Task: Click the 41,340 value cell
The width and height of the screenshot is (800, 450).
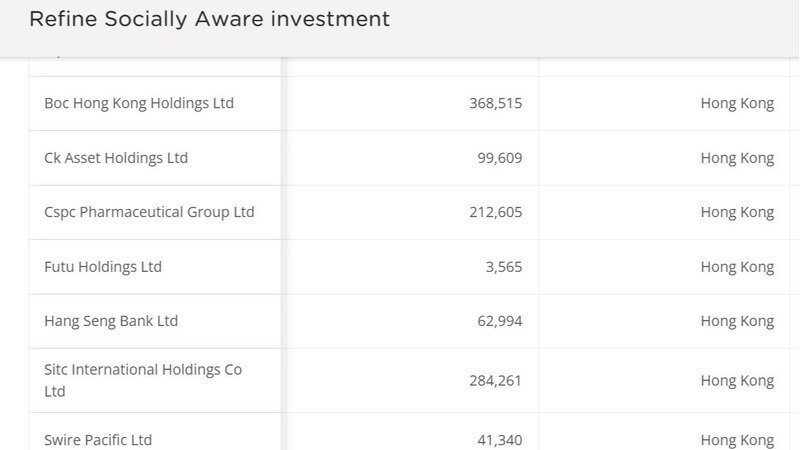Action: tap(499, 439)
